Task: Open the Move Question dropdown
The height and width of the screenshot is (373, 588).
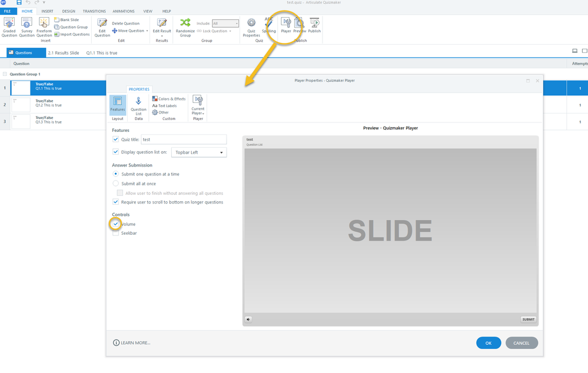Action: (130, 31)
